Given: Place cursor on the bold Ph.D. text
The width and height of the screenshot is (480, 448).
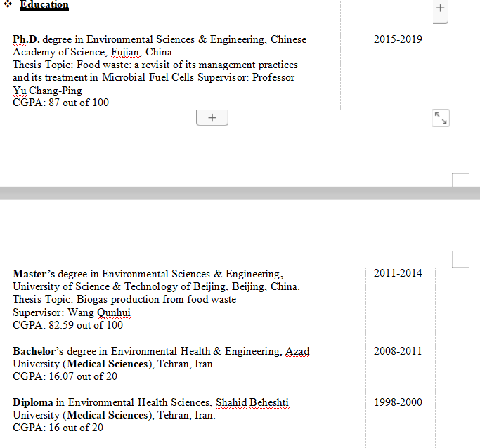Looking at the screenshot, I should (26, 39).
